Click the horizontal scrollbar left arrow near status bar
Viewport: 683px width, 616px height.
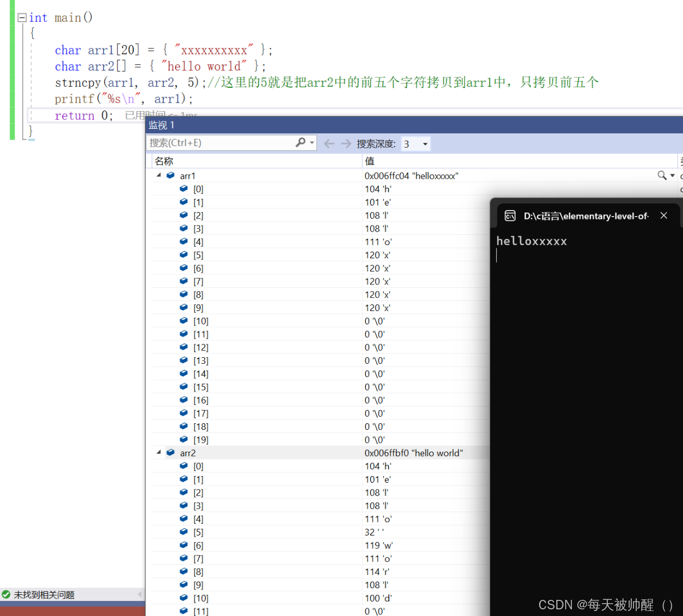click(140, 594)
